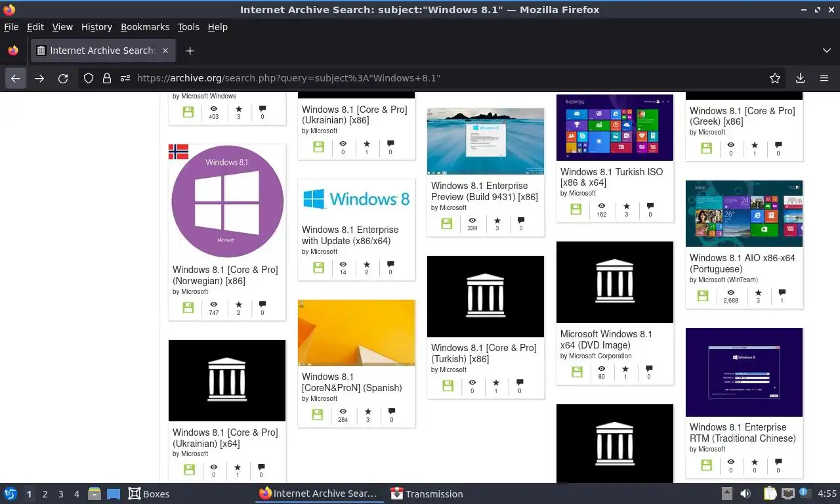
Task: Reload the current page
Action: click(63, 78)
